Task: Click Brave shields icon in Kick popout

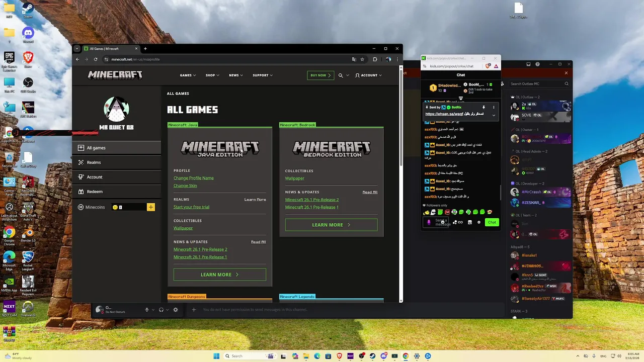Action: (488, 66)
